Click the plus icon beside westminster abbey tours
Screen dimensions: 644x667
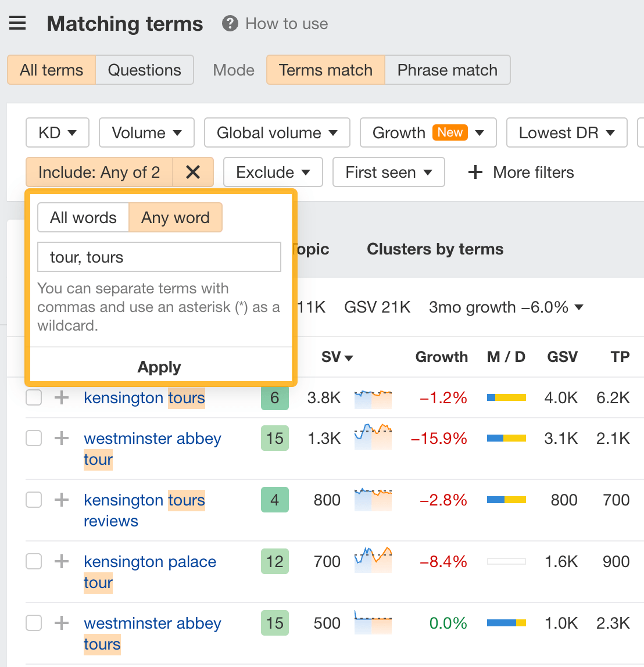(60, 623)
